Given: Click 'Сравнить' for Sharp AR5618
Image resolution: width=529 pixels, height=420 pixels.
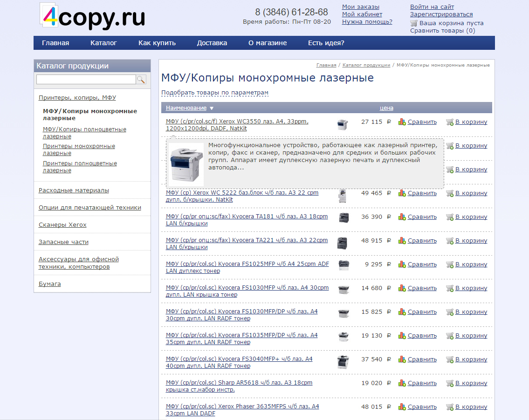Looking at the screenshot, I should pos(422,383).
